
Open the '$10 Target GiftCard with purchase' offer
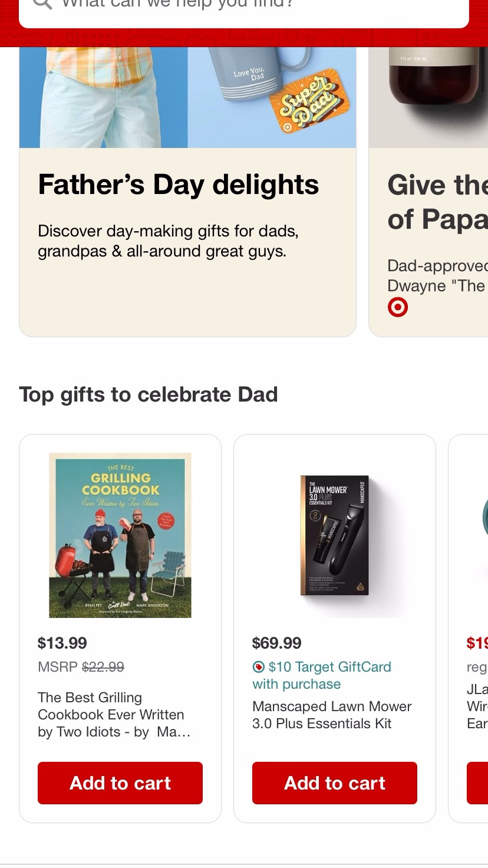click(321, 676)
